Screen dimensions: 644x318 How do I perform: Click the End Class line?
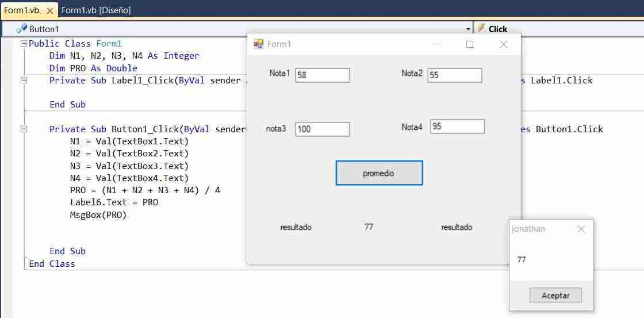pyautogui.click(x=52, y=264)
